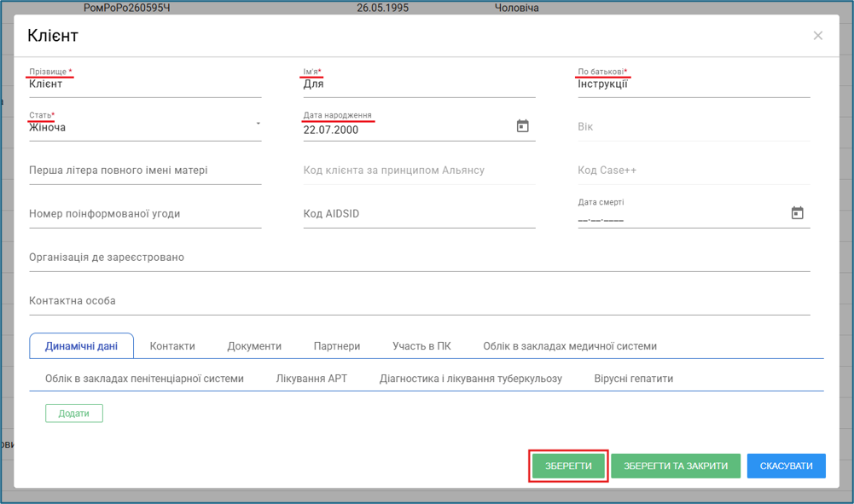Focus Перша літера повного імені матері field
This screenshot has width=854, height=504.
coord(145,171)
